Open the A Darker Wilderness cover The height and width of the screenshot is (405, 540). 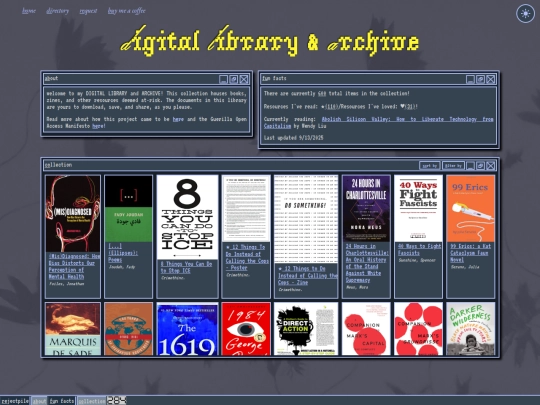pyautogui.click(x=470, y=329)
